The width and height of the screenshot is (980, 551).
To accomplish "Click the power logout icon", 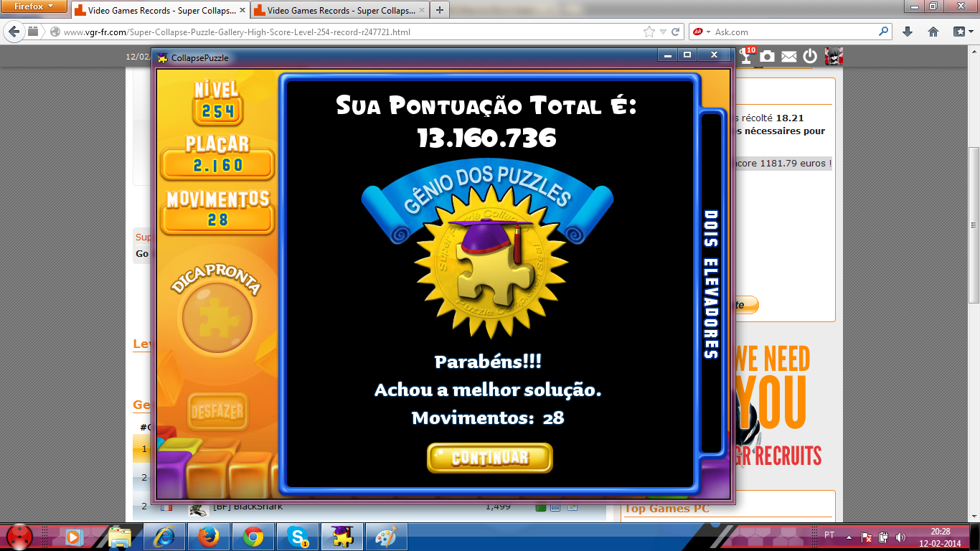I will coord(810,56).
